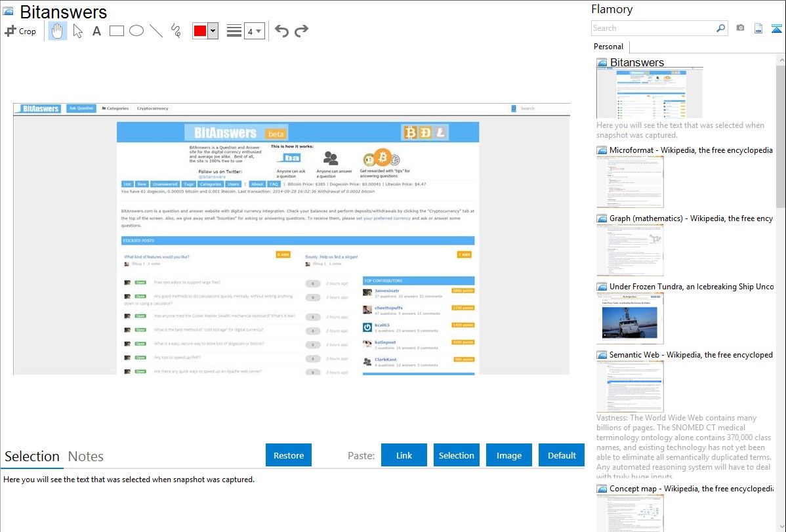Image resolution: width=786 pixels, height=532 pixels.
Task: Click the Paste Link button
Action: click(x=404, y=455)
